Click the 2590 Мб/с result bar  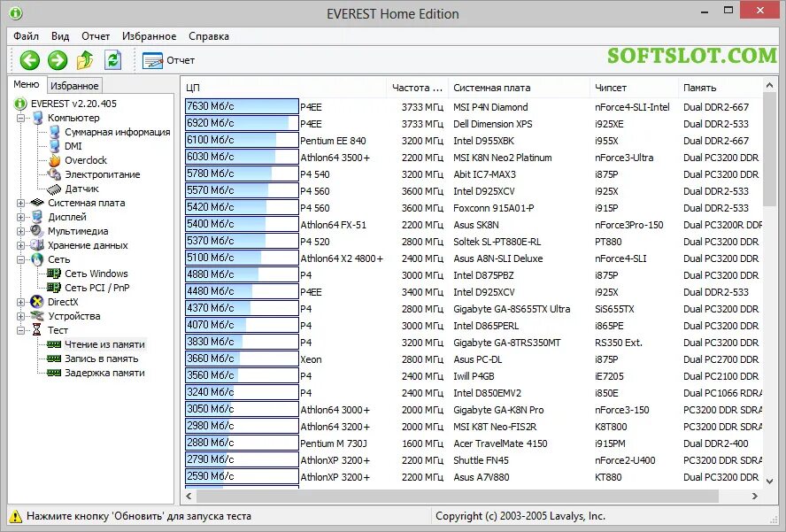point(242,476)
